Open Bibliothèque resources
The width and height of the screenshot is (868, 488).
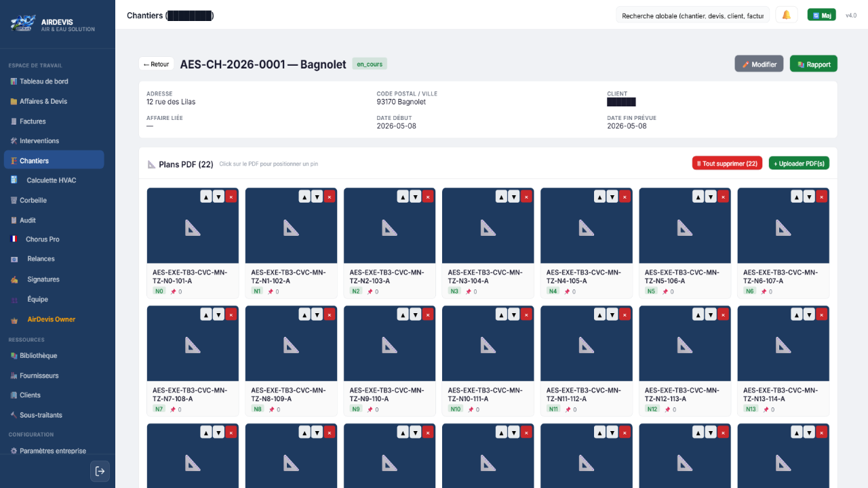[x=54, y=356]
